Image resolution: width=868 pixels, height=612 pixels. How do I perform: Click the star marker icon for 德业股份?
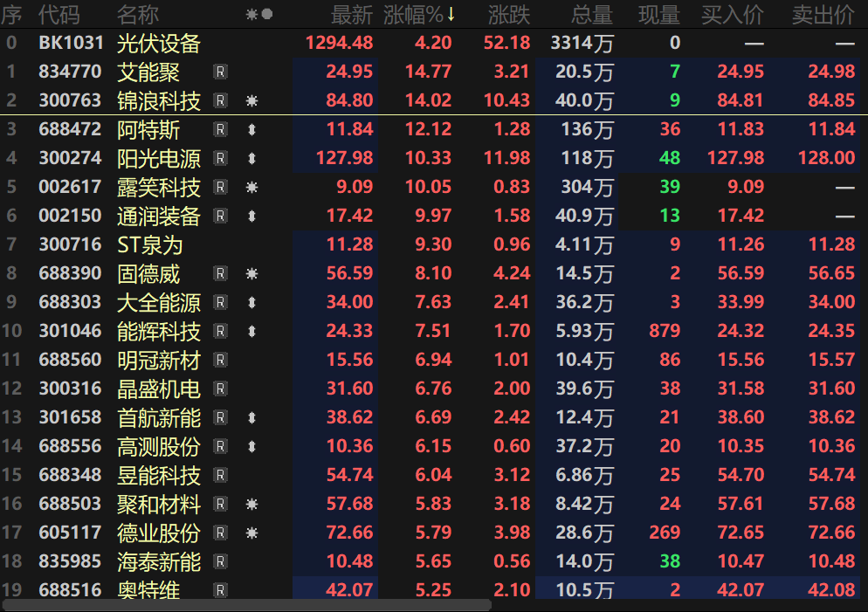pos(251,533)
